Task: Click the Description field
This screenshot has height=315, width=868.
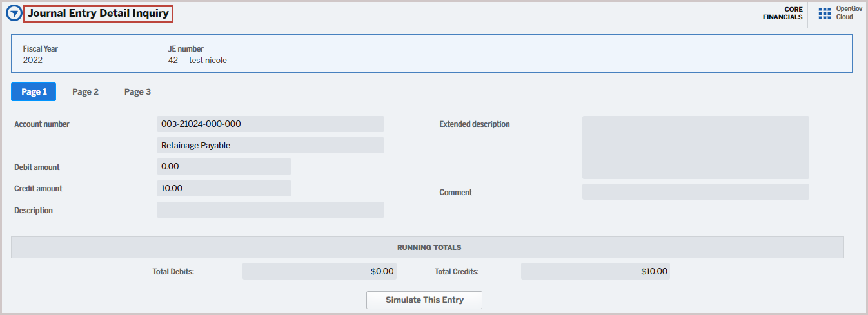Action: coord(270,210)
